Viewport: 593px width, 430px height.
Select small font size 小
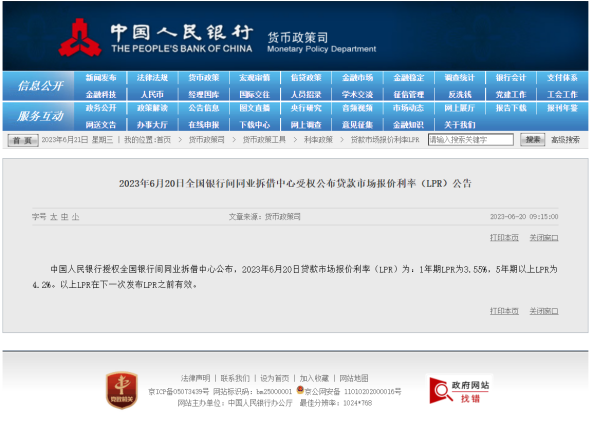(76, 217)
